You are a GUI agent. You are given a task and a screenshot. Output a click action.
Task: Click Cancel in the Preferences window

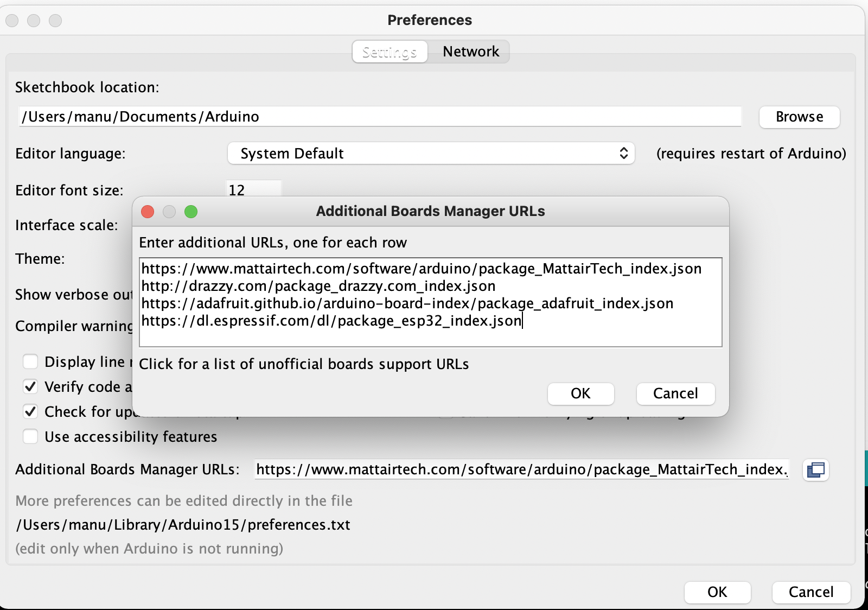pos(811,592)
